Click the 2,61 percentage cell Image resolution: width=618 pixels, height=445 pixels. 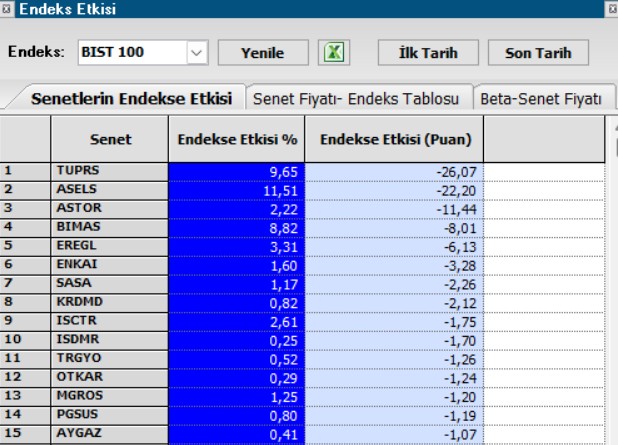[x=236, y=322]
